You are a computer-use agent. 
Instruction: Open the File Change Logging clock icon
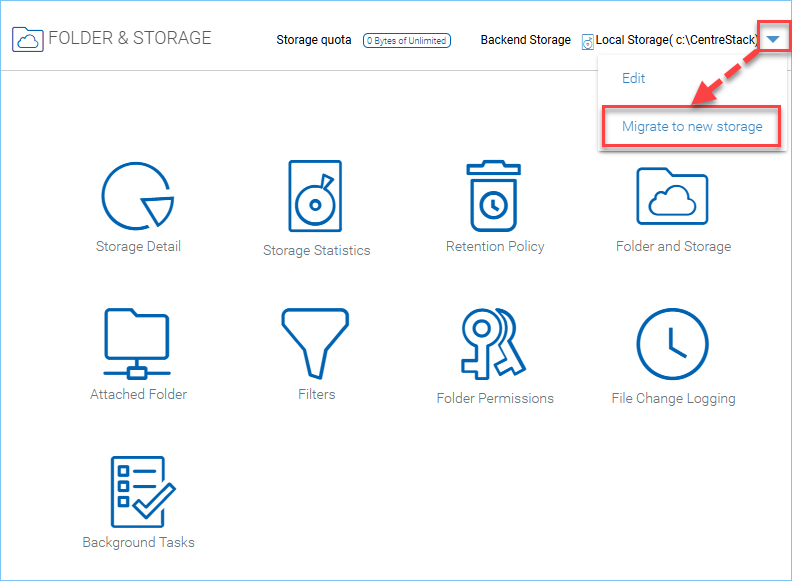[x=672, y=344]
